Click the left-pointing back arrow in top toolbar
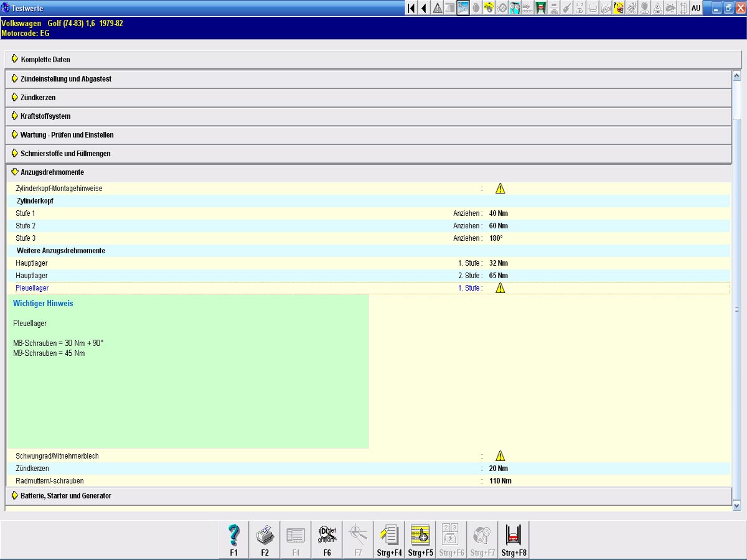 [x=424, y=8]
